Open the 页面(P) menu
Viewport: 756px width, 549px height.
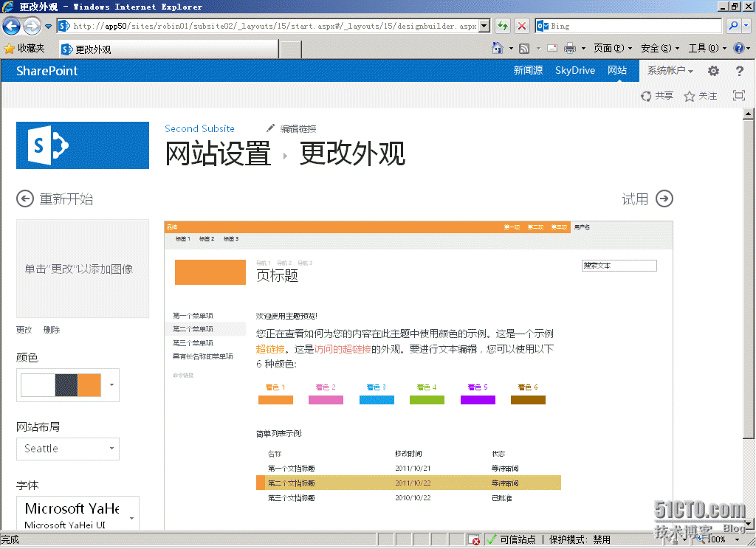point(612,48)
